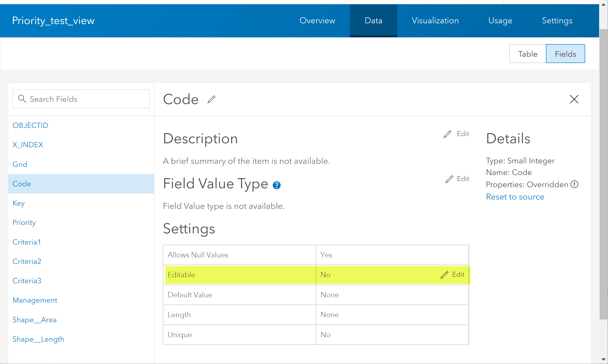Click the Field Value Type Edit pencil
The width and height of the screenshot is (608, 364).
[x=449, y=179]
